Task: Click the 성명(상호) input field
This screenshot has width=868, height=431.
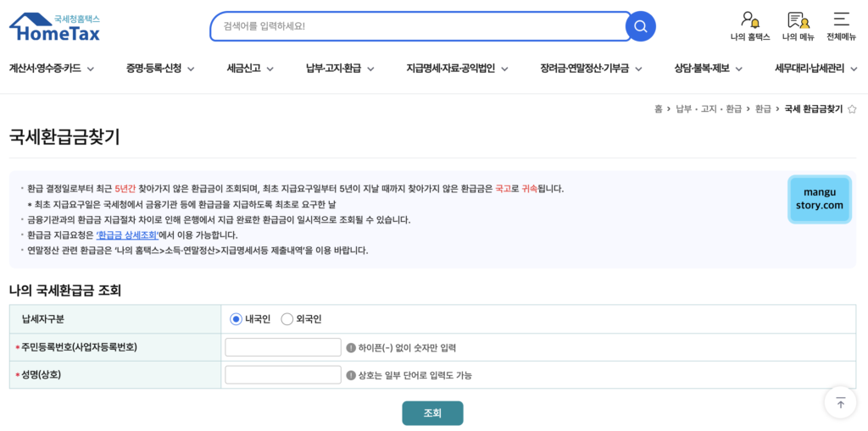Action: [283, 374]
